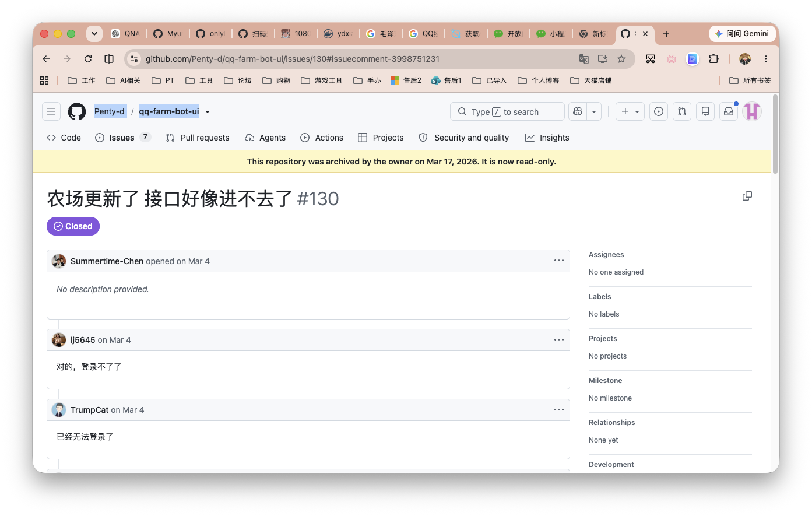This screenshot has width=812, height=516.
Task: Switch to the Actions tab
Action: pyautogui.click(x=322, y=138)
